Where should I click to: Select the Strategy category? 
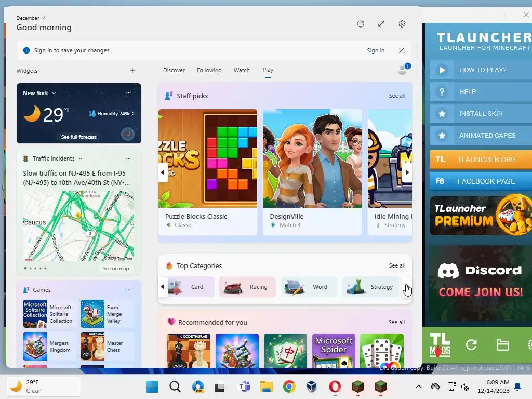coord(370,287)
